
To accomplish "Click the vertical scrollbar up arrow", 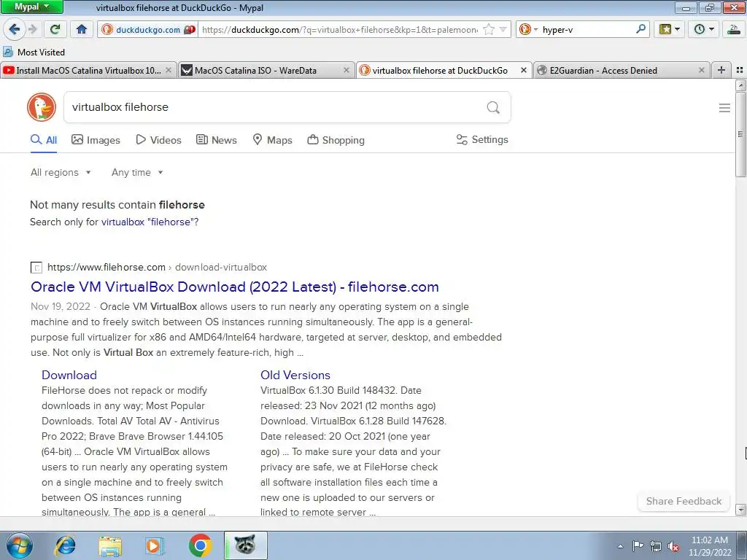I will point(741,85).
